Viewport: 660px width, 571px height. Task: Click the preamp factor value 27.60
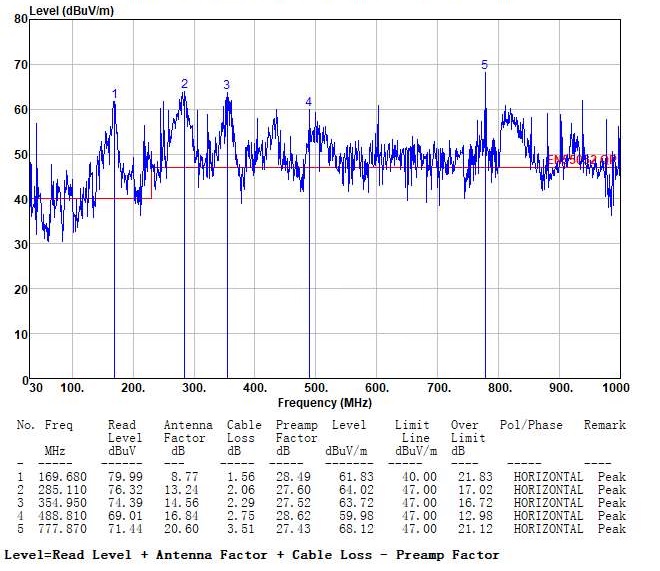click(293, 490)
